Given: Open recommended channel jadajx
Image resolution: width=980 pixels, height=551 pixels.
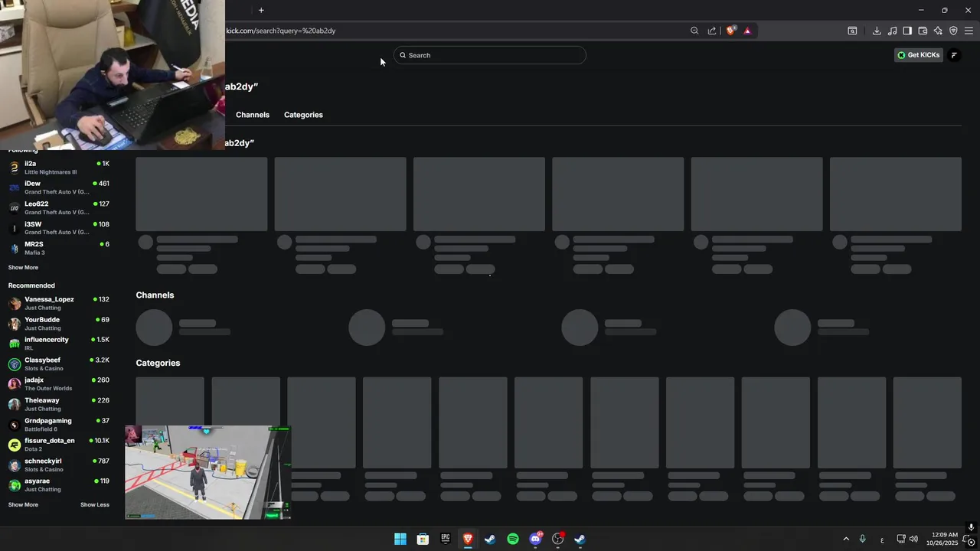Looking at the screenshot, I should point(59,384).
